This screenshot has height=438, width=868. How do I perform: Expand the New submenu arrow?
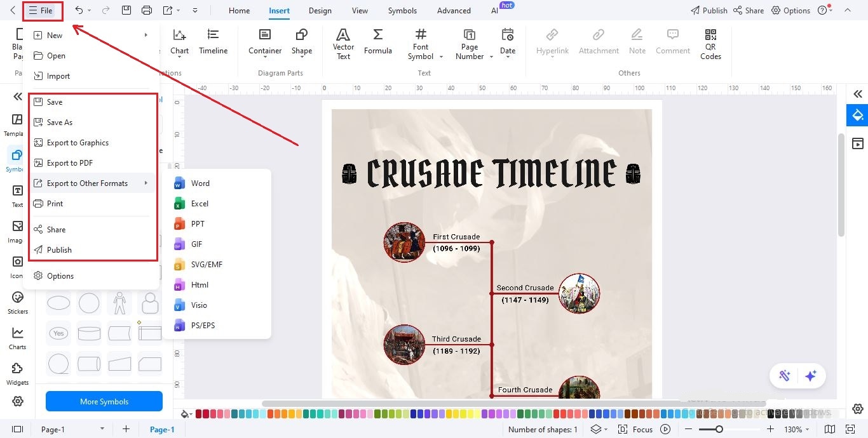[x=146, y=36]
